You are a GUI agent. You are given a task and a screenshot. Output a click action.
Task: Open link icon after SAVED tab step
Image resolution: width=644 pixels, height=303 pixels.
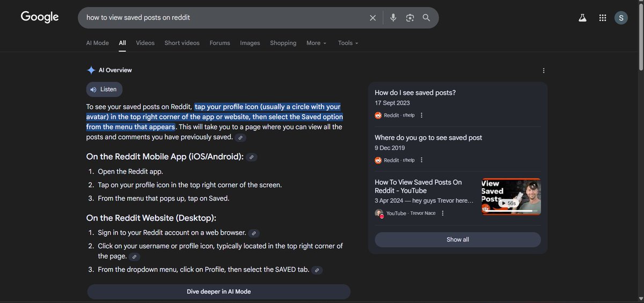point(317,270)
